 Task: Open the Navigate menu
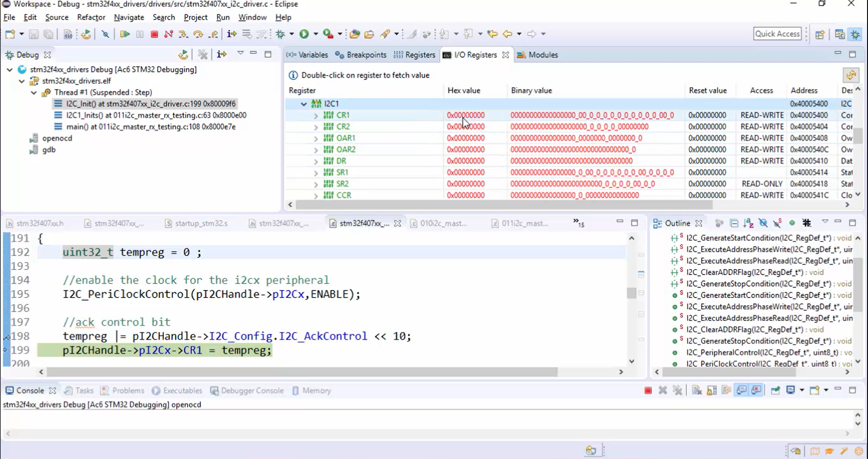[x=129, y=17]
